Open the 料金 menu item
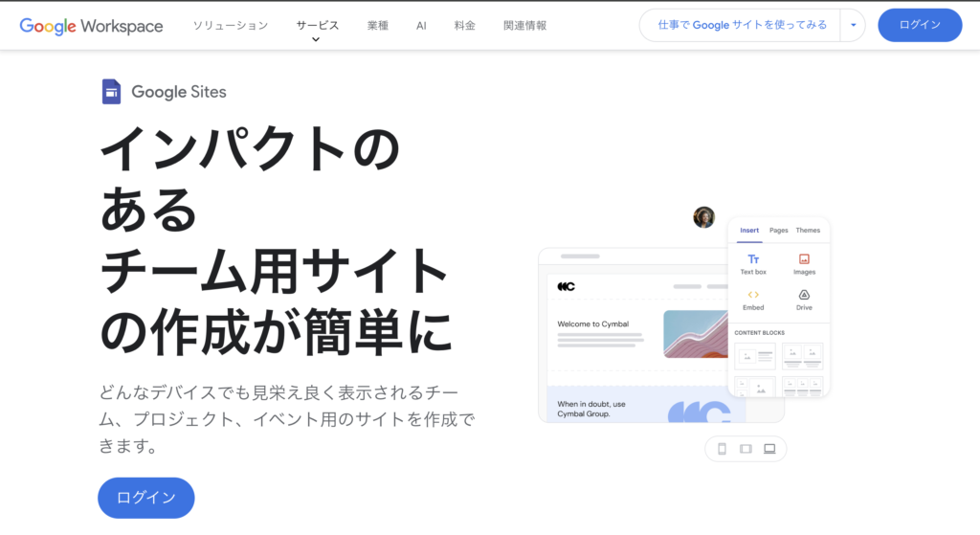Screen dimensions: 980x535 (x=465, y=26)
